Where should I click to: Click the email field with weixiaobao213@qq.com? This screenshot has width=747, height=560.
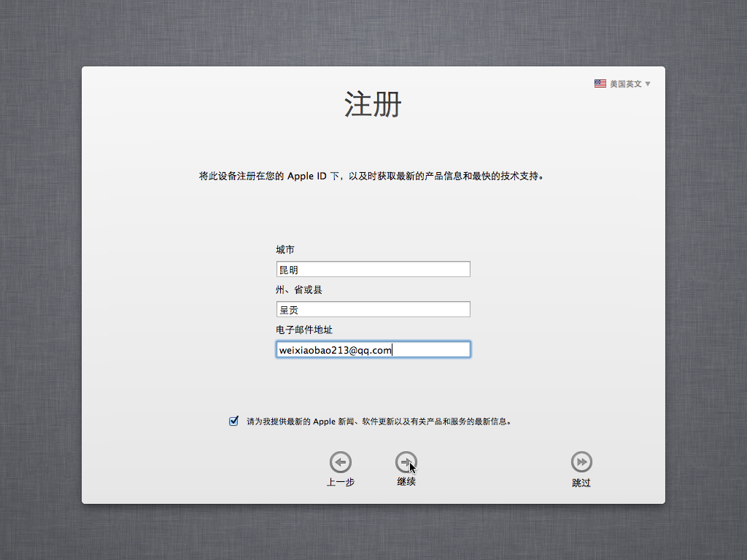point(373,350)
